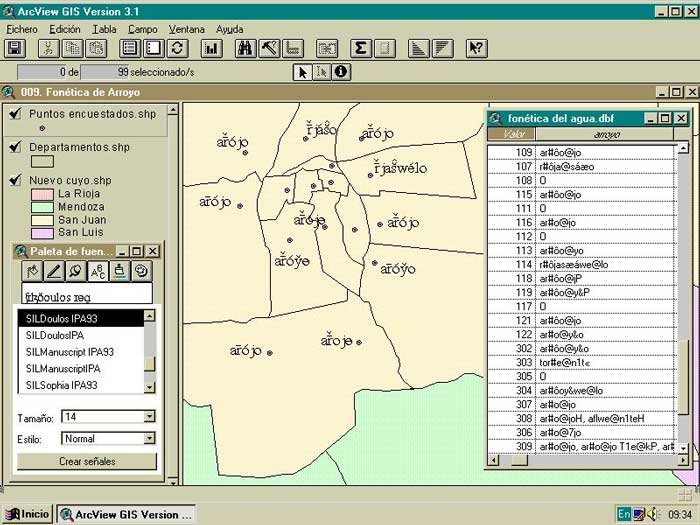700x525 pixels.
Task: Click the San Luis purple swatch
Action: (x=42, y=233)
